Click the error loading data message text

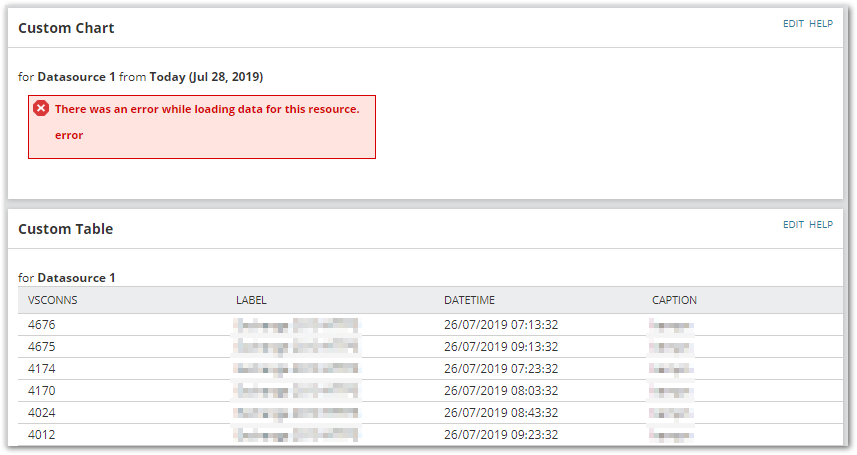coord(207,109)
